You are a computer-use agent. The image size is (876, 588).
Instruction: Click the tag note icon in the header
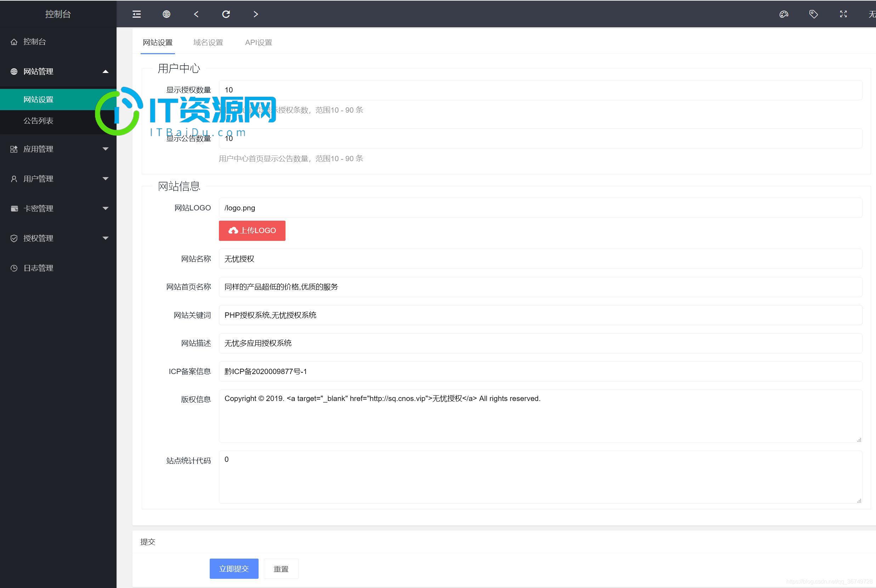(x=813, y=14)
